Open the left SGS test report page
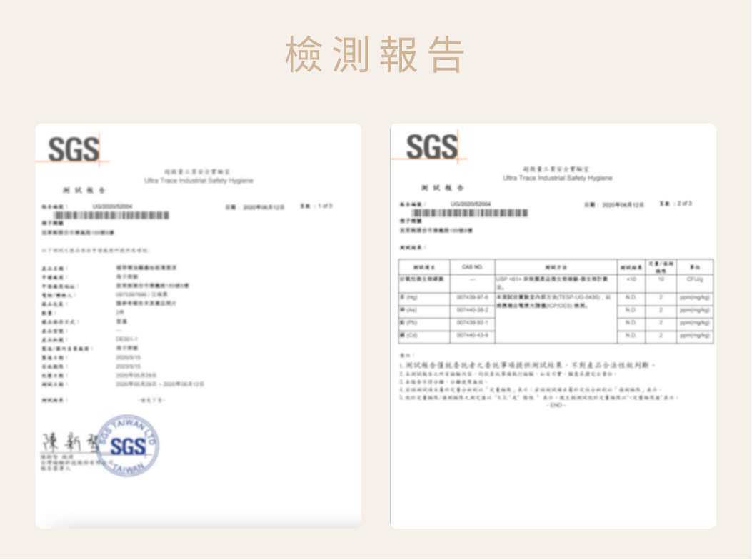Screen dimensions: 752x560 tap(198, 326)
